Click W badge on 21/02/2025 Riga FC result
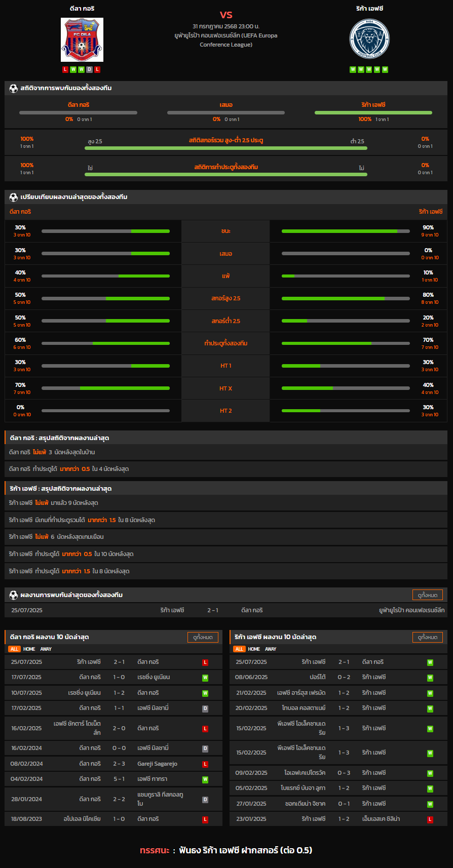Image resolution: width=453 pixels, height=868 pixels. click(x=430, y=693)
